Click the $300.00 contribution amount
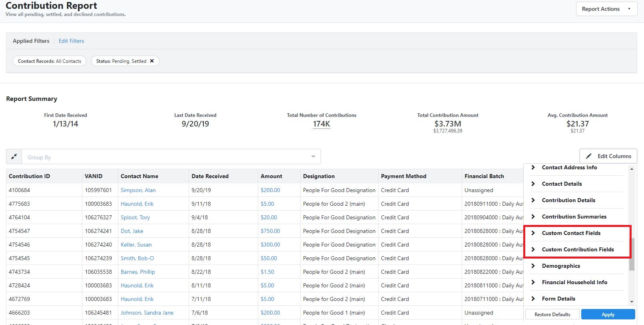 [x=270, y=245]
